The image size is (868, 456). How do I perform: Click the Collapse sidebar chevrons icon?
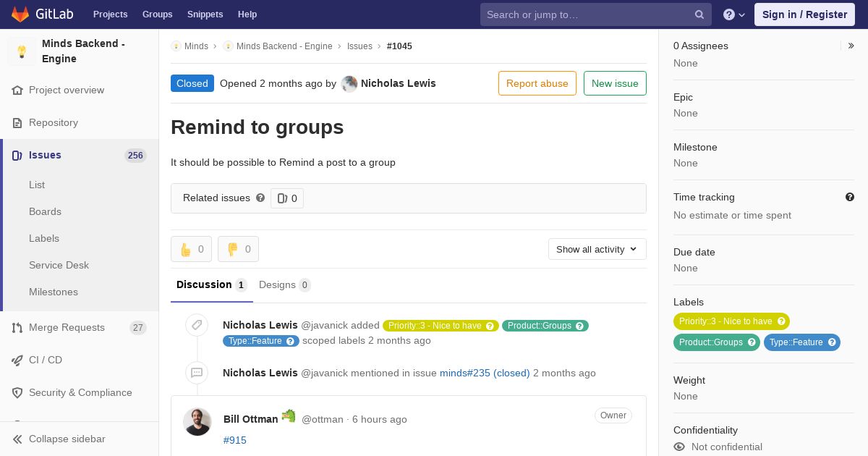tap(17, 439)
